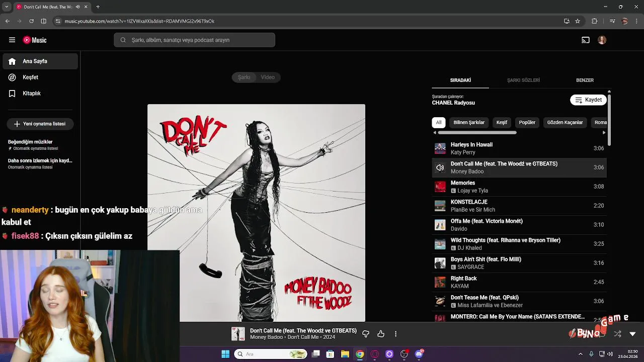Play Right Back by KAYAM

tap(519, 282)
